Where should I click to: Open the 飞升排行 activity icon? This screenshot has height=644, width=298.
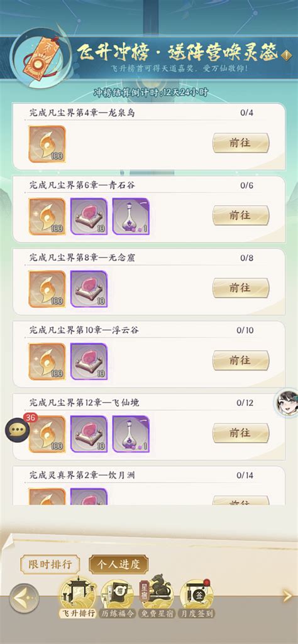point(78,598)
